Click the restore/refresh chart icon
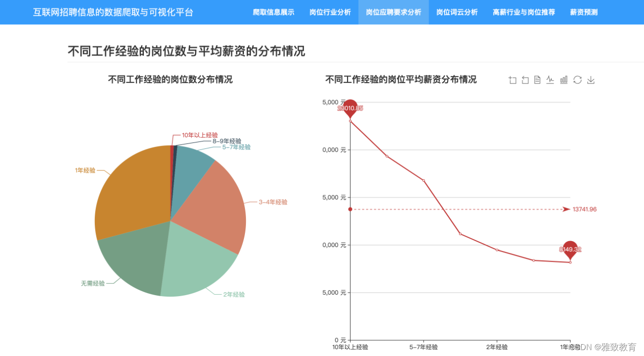 point(577,80)
